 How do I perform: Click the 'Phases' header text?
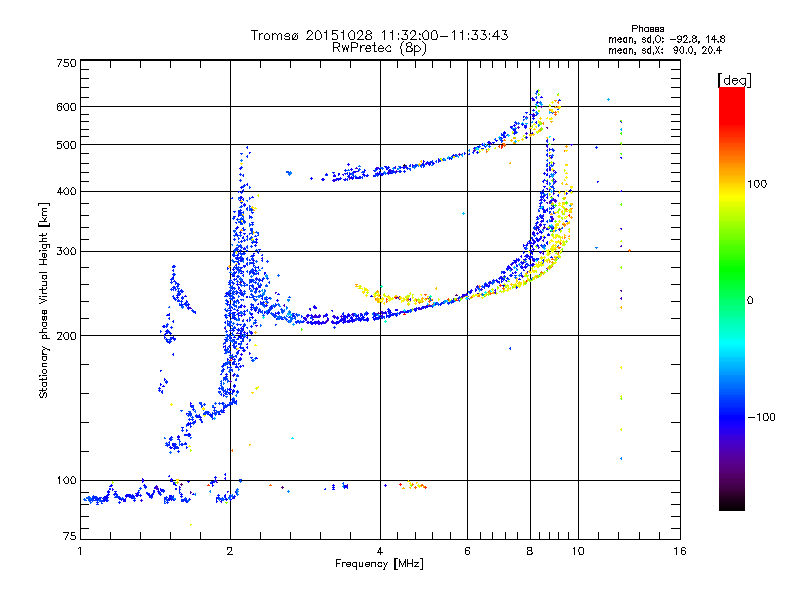(x=647, y=29)
